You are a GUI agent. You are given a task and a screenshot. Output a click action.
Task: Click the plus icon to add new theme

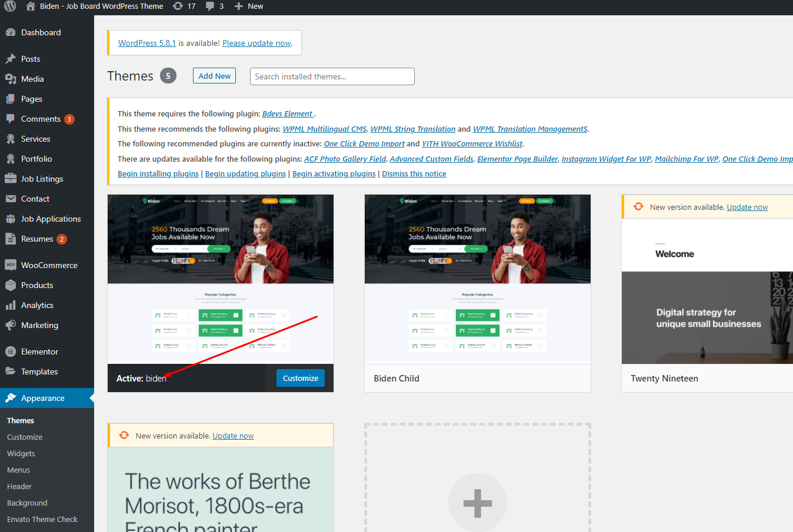[478, 503]
